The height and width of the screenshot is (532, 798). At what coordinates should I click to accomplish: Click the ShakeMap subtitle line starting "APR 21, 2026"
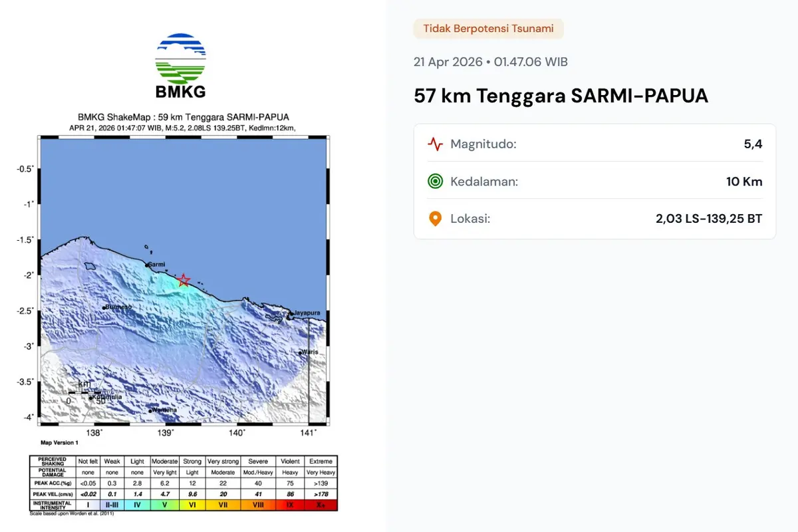pyautogui.click(x=182, y=127)
